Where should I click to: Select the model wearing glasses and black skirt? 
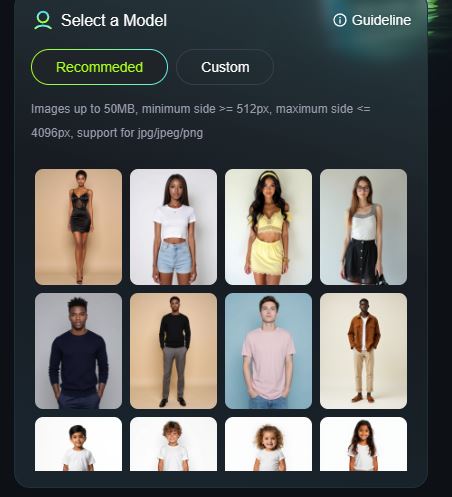pyautogui.click(x=363, y=227)
